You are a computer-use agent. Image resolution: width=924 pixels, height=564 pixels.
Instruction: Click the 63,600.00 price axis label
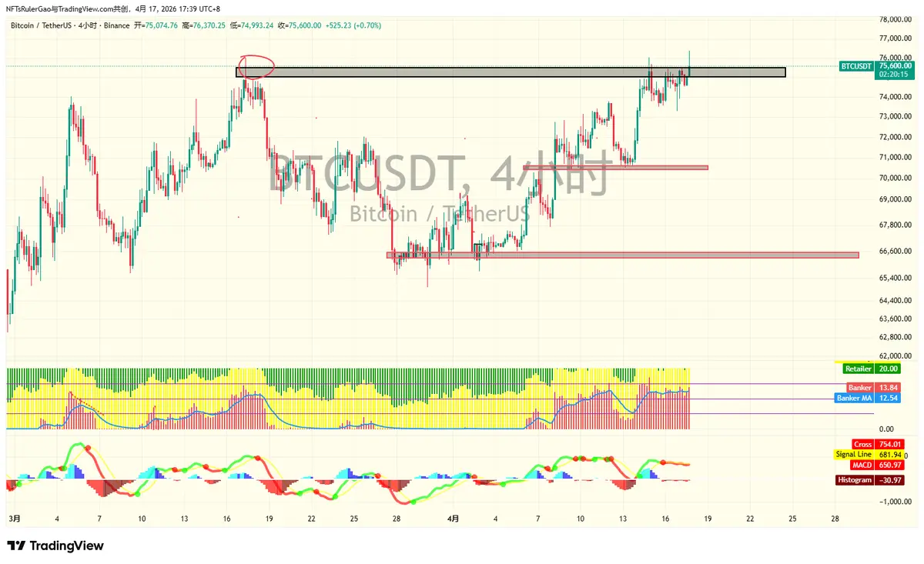pos(896,319)
